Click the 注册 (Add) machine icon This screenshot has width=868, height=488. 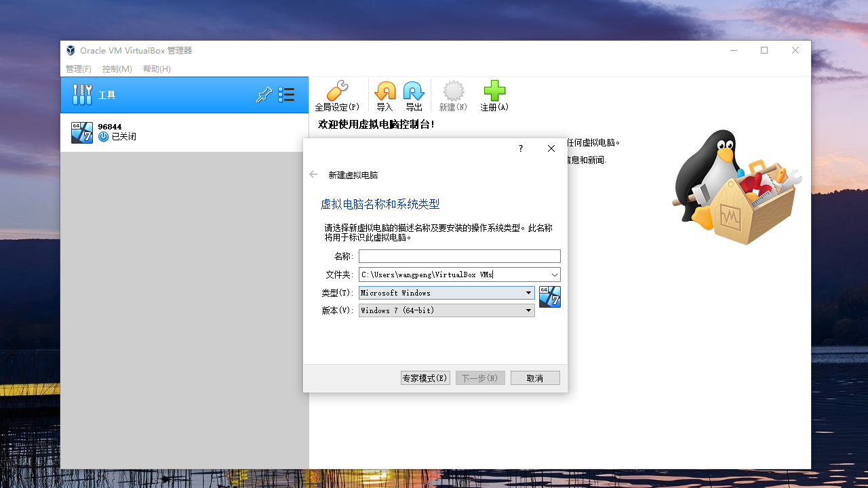pos(494,95)
